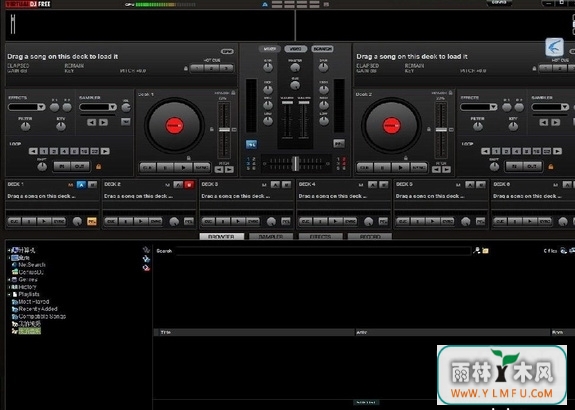Image resolution: width=575 pixels, height=410 pixels.
Task: Toggle the blue left PFL headphone button in mixer
Action: (252, 144)
